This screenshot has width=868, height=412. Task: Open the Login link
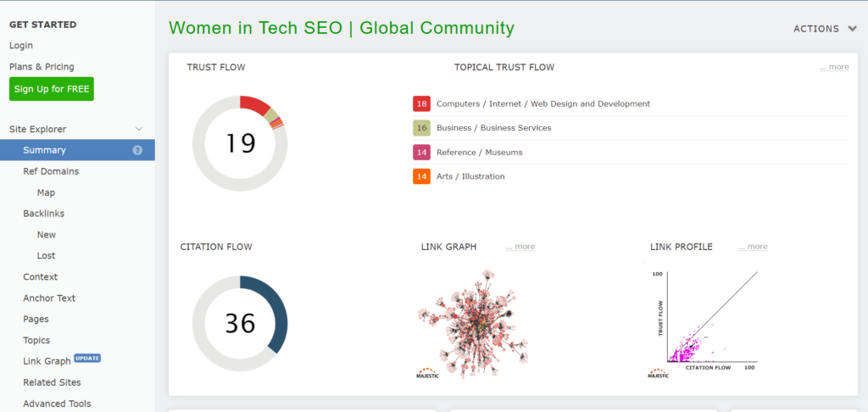coord(21,46)
